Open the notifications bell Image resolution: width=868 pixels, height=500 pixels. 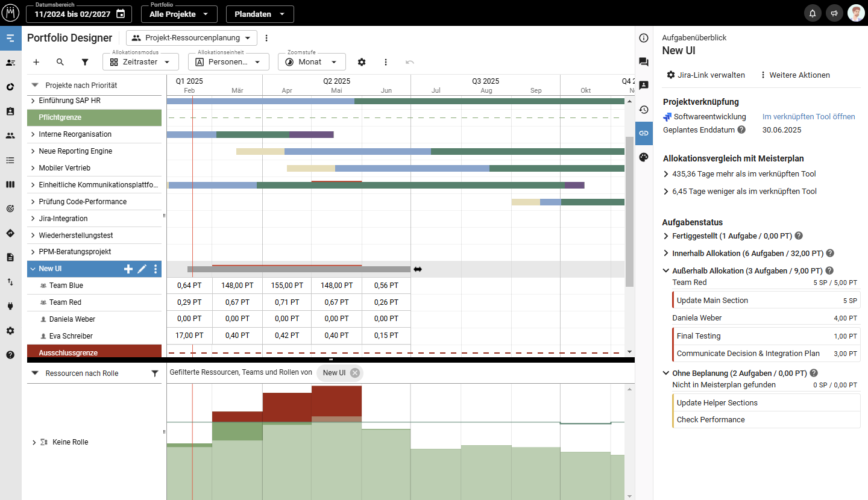coord(813,13)
